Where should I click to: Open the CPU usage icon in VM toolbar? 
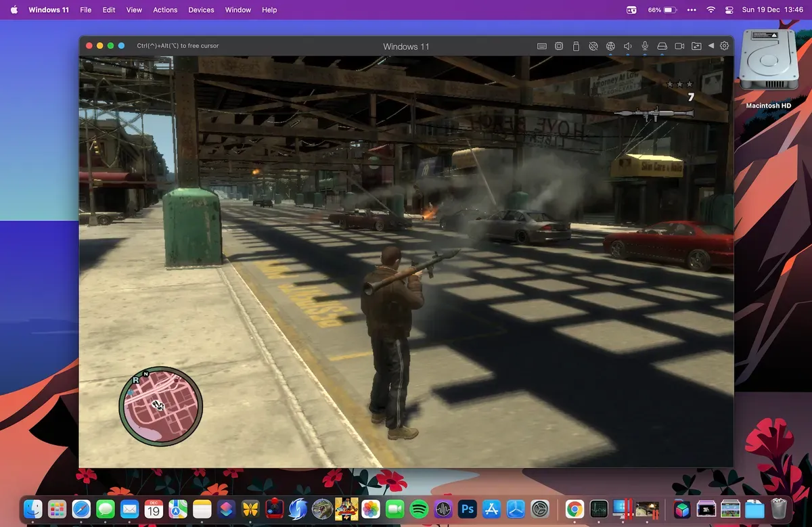point(559,46)
